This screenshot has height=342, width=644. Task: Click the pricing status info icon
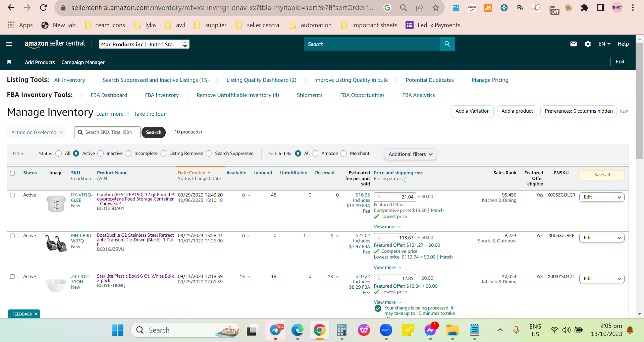(405, 179)
